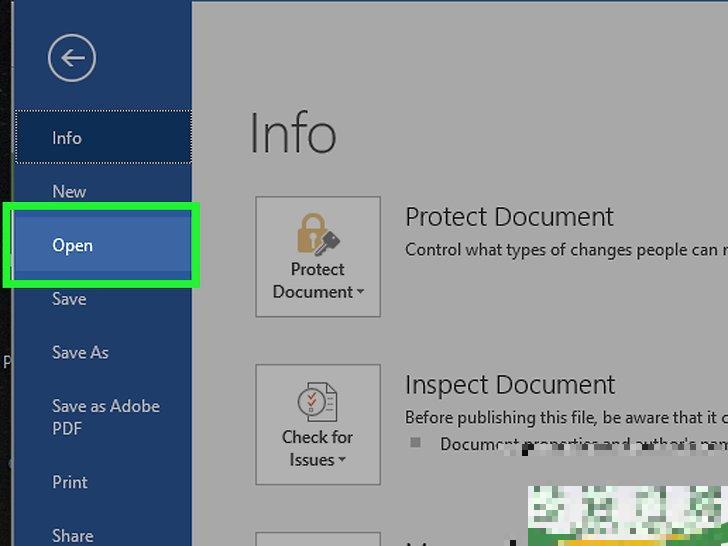Choose New from the File menu
The width and height of the screenshot is (728, 546).
69,191
